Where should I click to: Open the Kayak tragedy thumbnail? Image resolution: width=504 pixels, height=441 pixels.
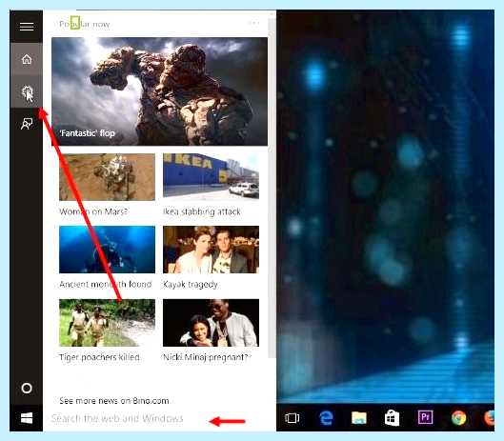(211, 250)
